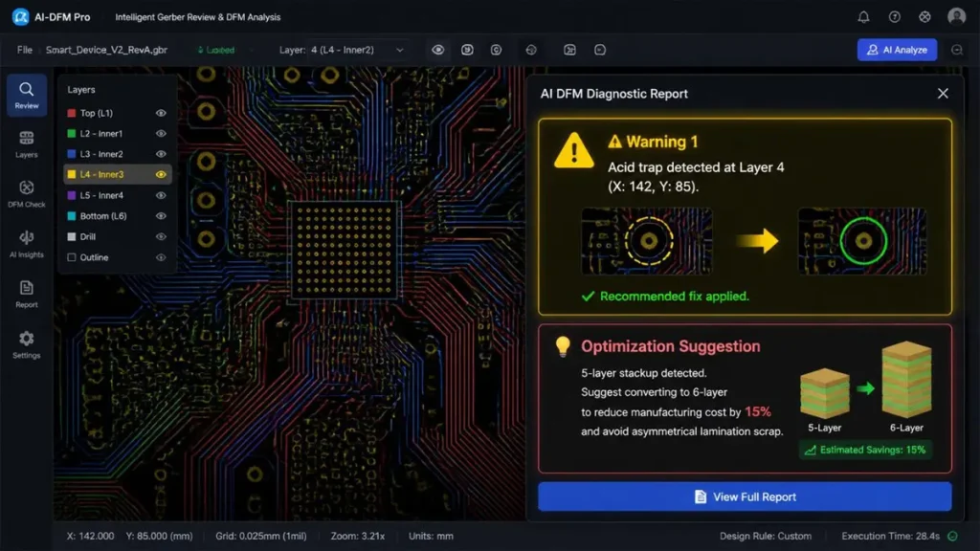
Task: Close the AI DFM Diagnostic Report panel
Action: 943,94
